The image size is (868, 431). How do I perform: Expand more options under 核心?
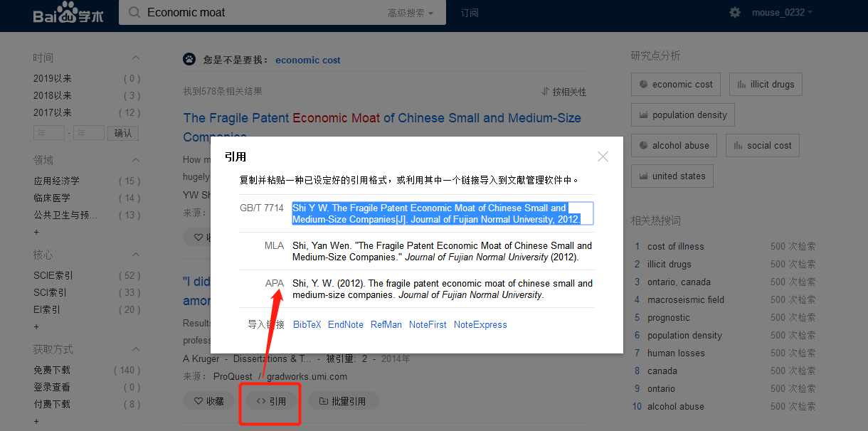[x=36, y=326]
